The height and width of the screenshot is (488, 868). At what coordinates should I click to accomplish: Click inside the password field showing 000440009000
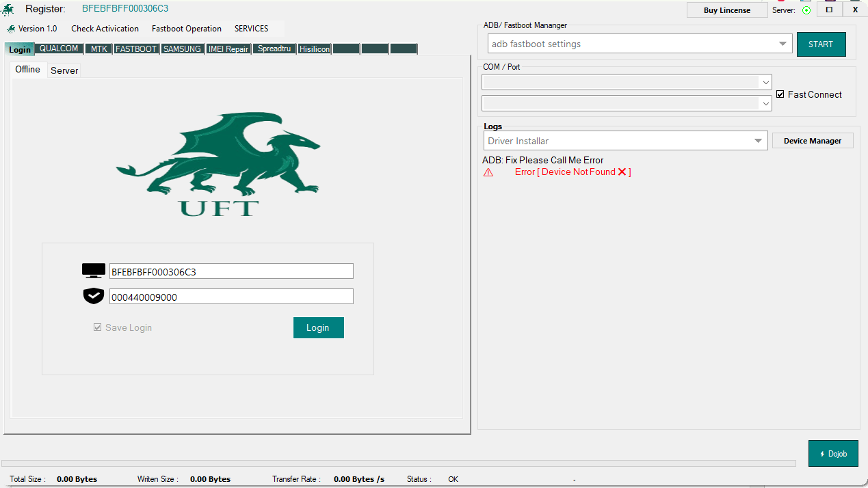click(231, 296)
